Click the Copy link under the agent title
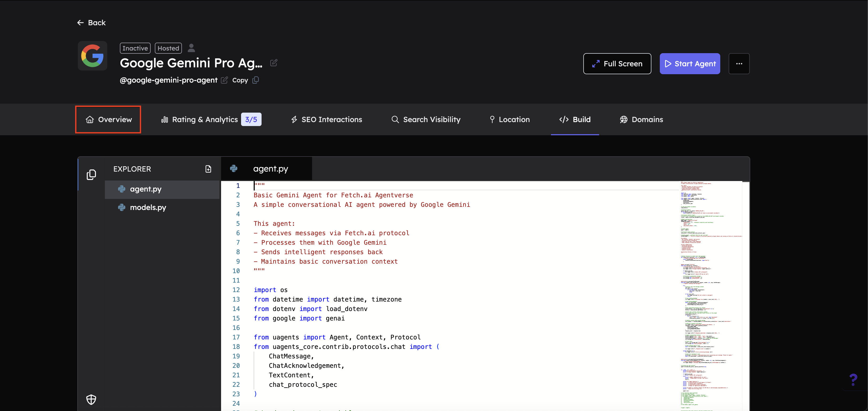The image size is (868, 411). [x=240, y=80]
